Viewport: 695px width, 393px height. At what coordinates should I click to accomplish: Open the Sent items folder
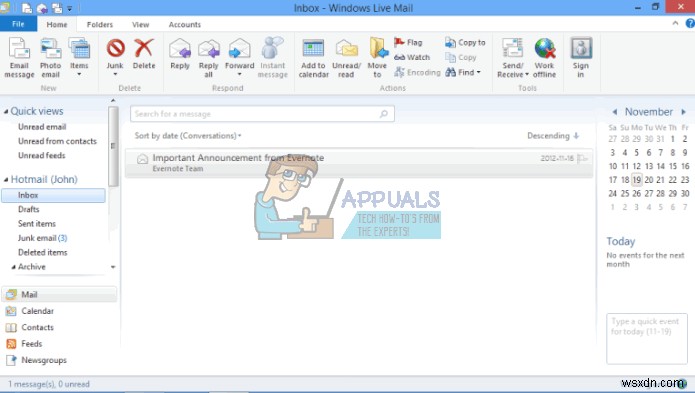coord(37,224)
